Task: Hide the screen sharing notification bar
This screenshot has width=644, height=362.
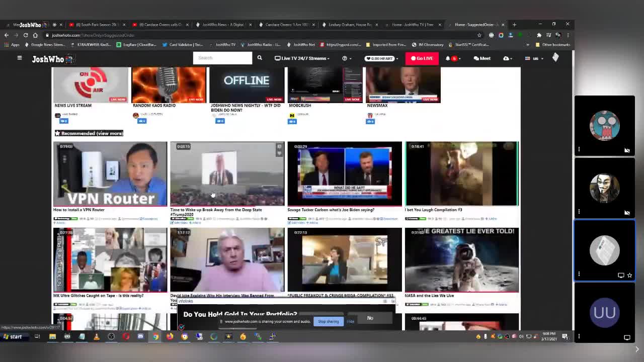Action: point(350,321)
